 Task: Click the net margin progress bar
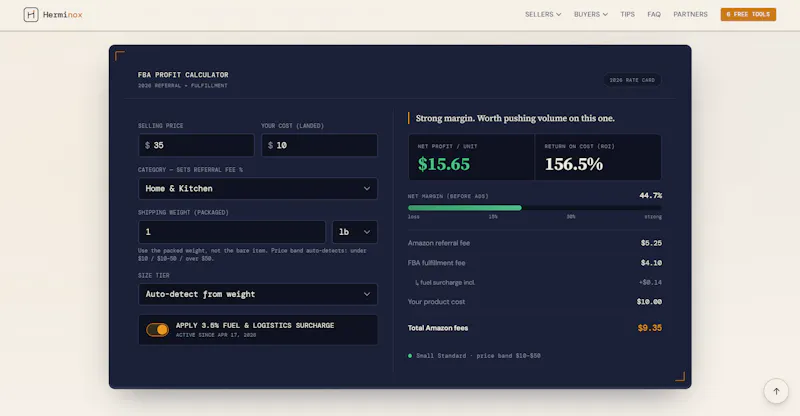(535, 208)
